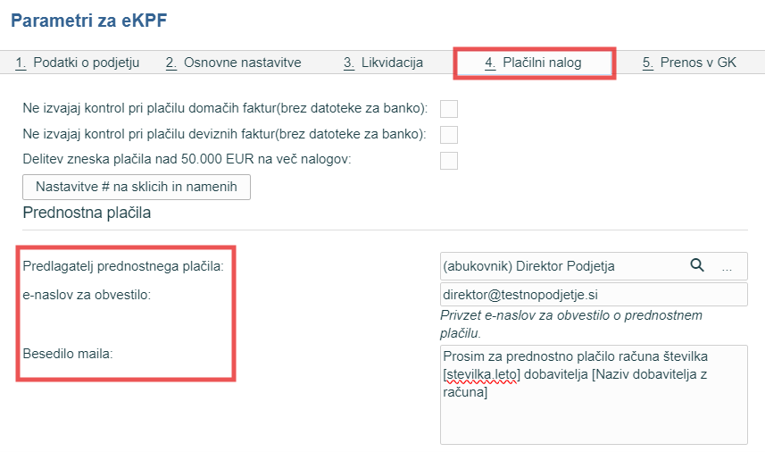
Task: Open the ellipsis button in Predlagatelj field
Action: click(x=727, y=268)
